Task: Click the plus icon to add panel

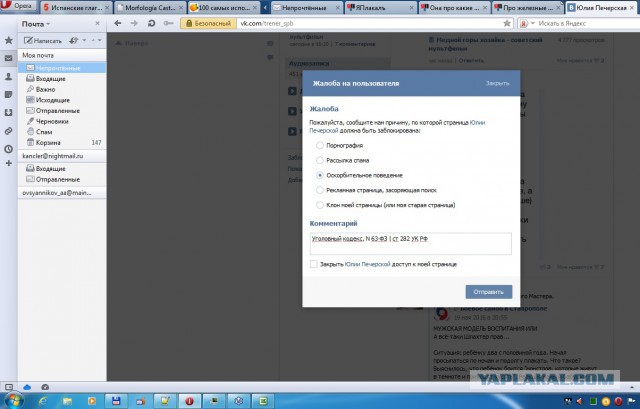Action: click(8, 163)
